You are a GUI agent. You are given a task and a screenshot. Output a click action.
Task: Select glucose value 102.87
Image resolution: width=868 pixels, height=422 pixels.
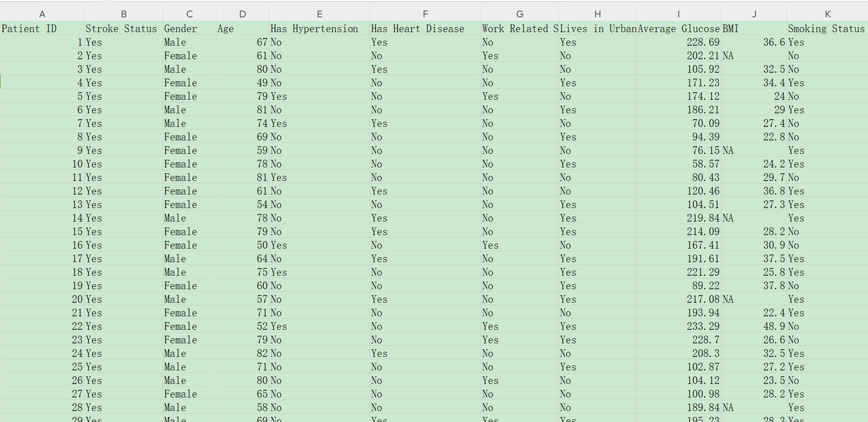point(679,367)
